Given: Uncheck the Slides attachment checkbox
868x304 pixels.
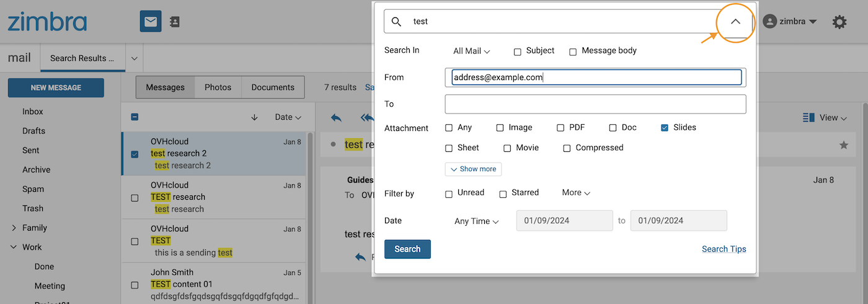Looking at the screenshot, I should coord(665,128).
